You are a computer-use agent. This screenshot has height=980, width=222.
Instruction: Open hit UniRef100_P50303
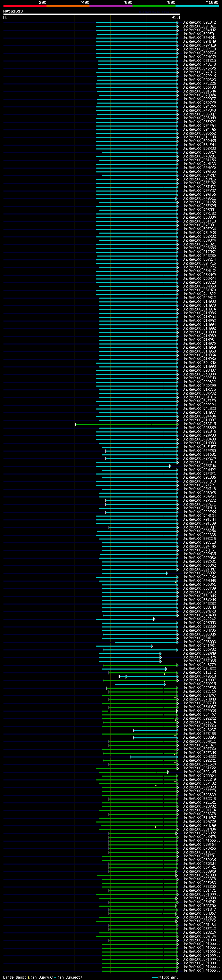[x=199, y=80]
